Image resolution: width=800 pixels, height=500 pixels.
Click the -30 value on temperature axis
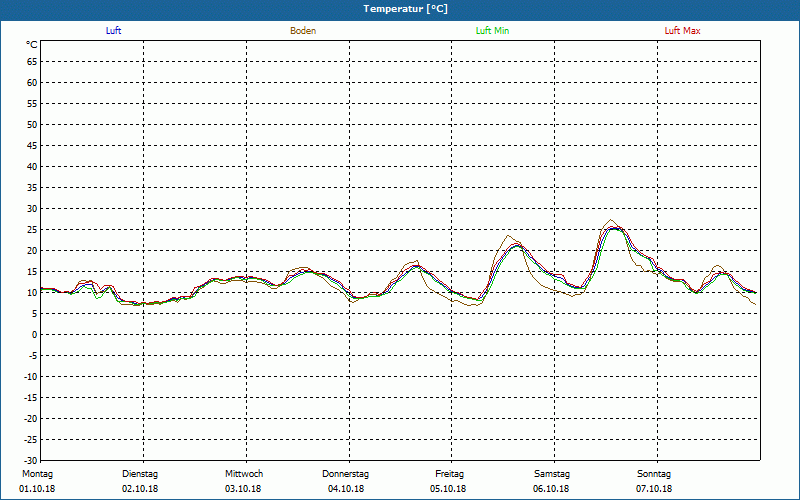[31, 461]
